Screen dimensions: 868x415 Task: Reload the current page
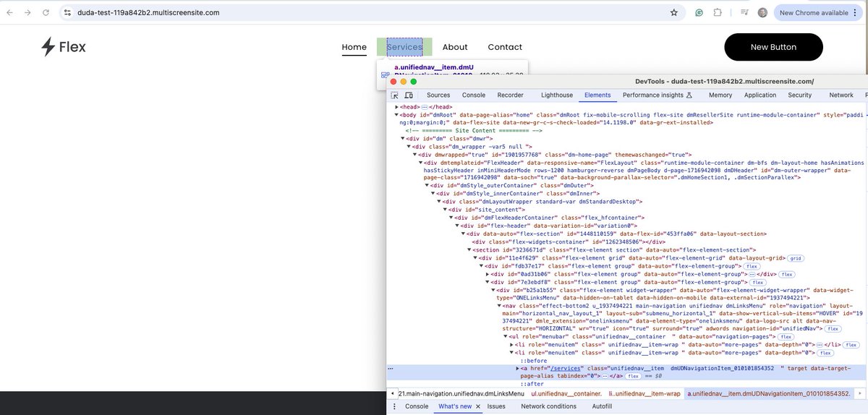point(46,12)
